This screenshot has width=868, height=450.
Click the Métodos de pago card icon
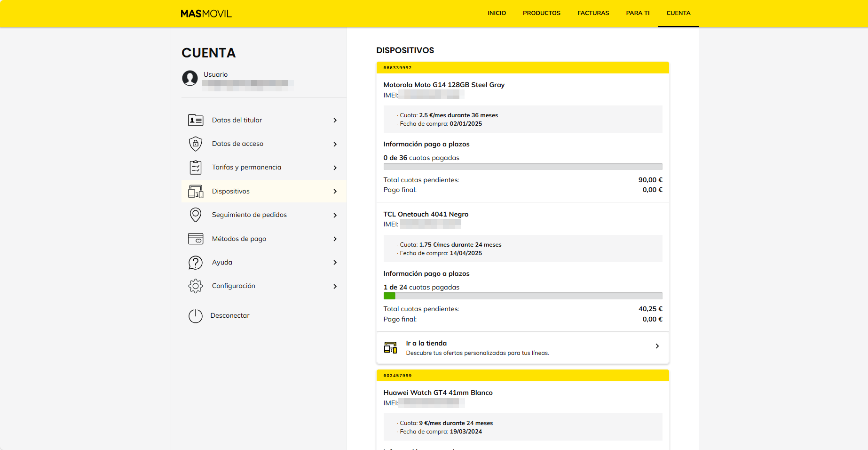[x=196, y=239]
